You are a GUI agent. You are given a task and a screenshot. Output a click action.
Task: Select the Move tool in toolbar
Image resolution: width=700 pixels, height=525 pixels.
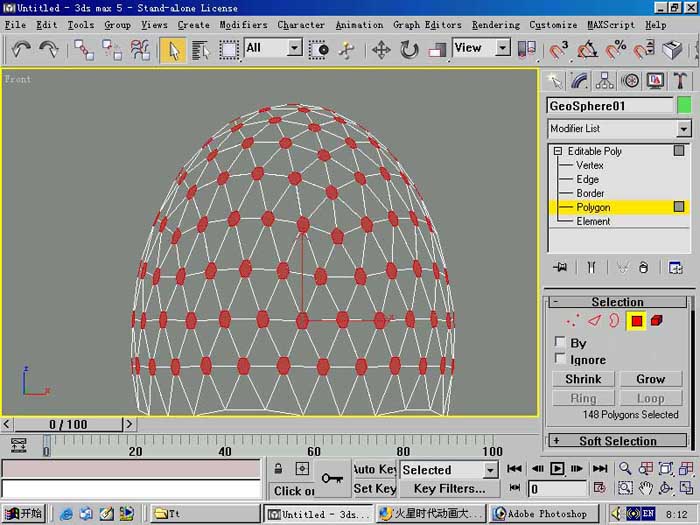(381, 50)
